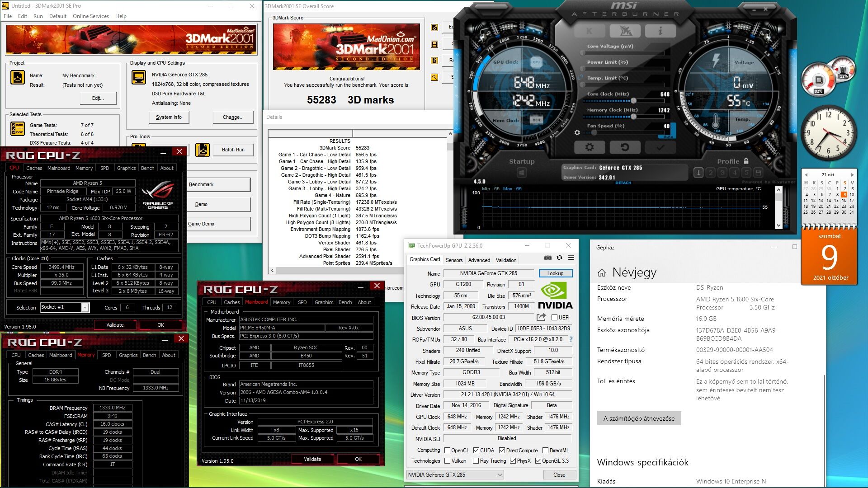Take GPU-Z screenshot with camera icon
This screenshot has height=488, width=868.
pos(547,258)
